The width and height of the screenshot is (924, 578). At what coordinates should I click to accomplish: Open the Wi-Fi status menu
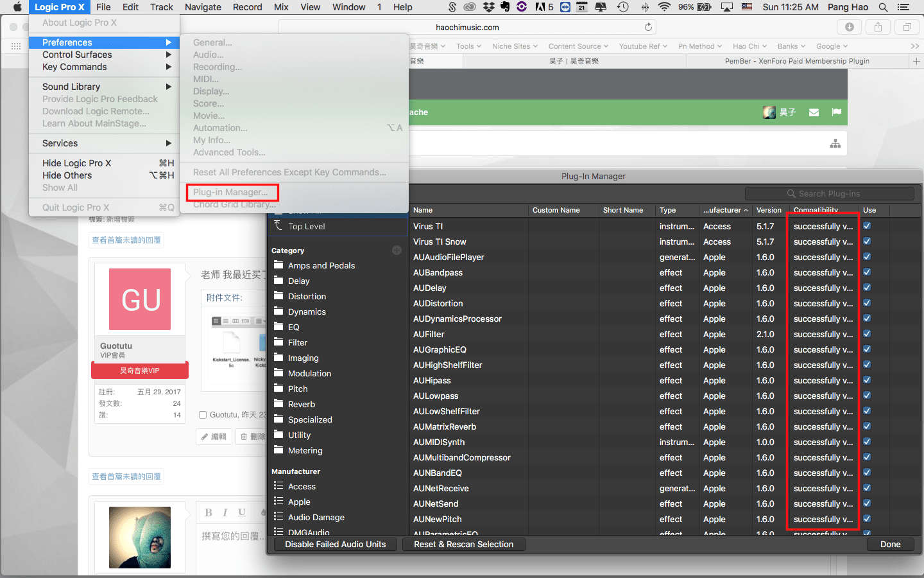664,7
